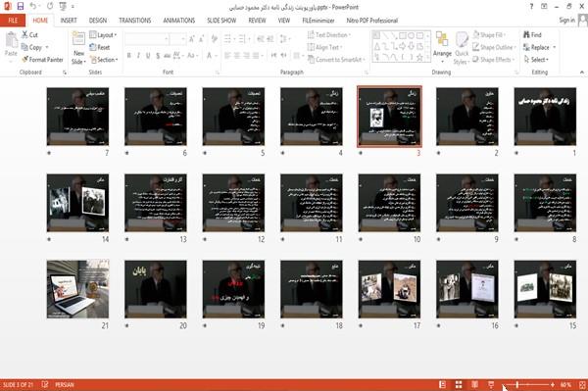Switch to the SLIDE SHOW tab

click(x=221, y=21)
